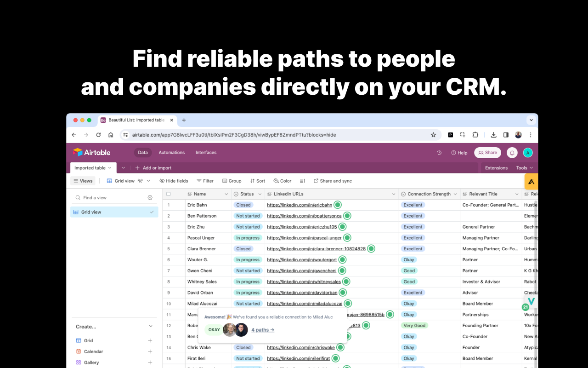Viewport: 588px width, 368px height.
Task: Open the account avatar menu
Action: [528, 153]
